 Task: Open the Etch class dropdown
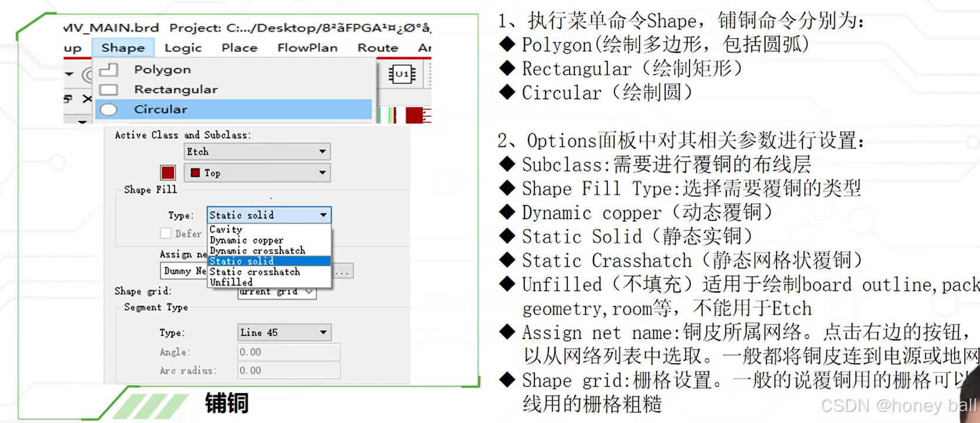[x=322, y=152]
